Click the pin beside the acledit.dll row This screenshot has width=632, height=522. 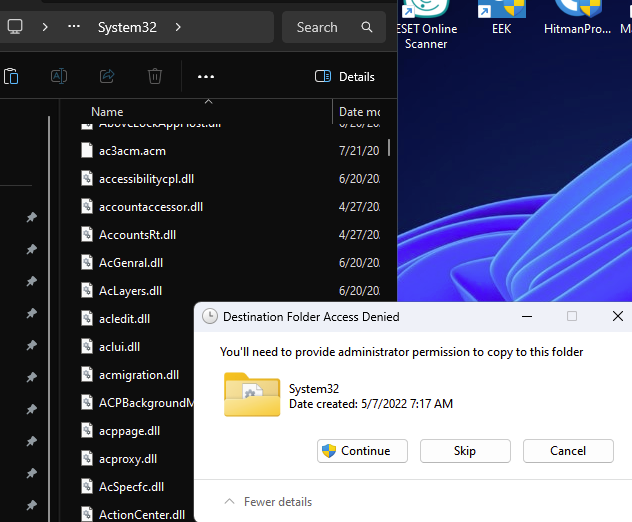(x=31, y=313)
